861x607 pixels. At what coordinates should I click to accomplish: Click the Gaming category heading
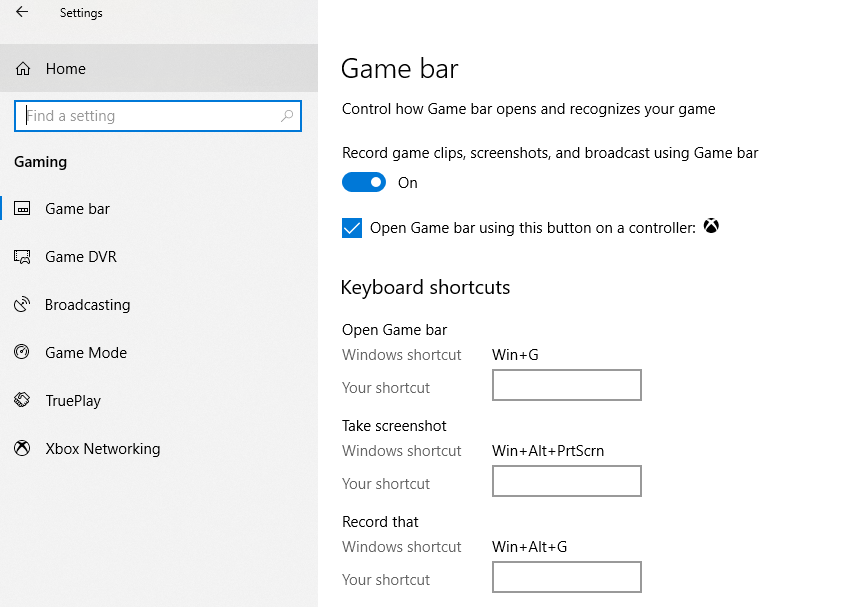point(41,162)
